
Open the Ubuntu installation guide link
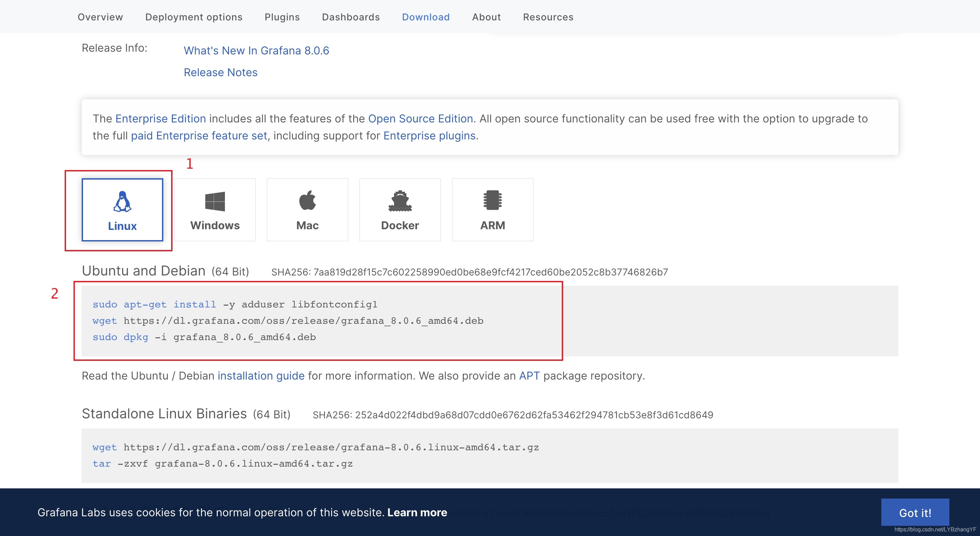pos(261,375)
